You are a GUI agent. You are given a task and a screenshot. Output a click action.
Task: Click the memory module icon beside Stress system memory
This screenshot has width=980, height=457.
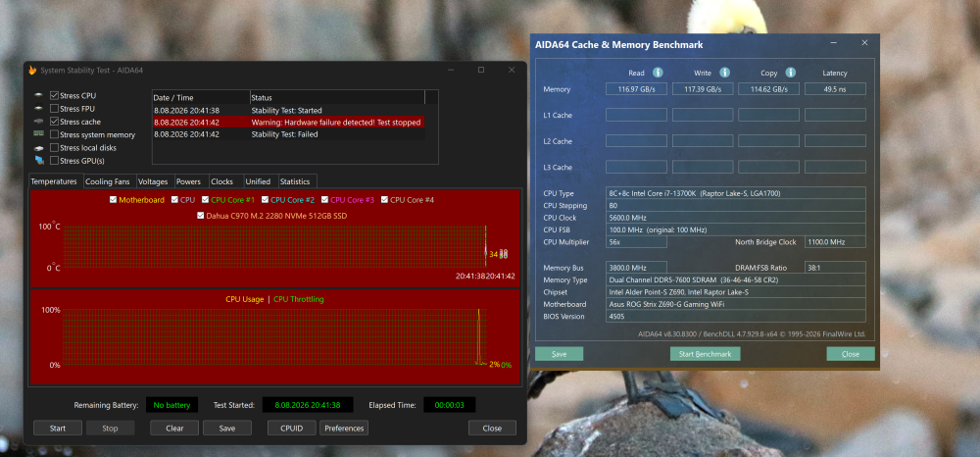coord(39,133)
